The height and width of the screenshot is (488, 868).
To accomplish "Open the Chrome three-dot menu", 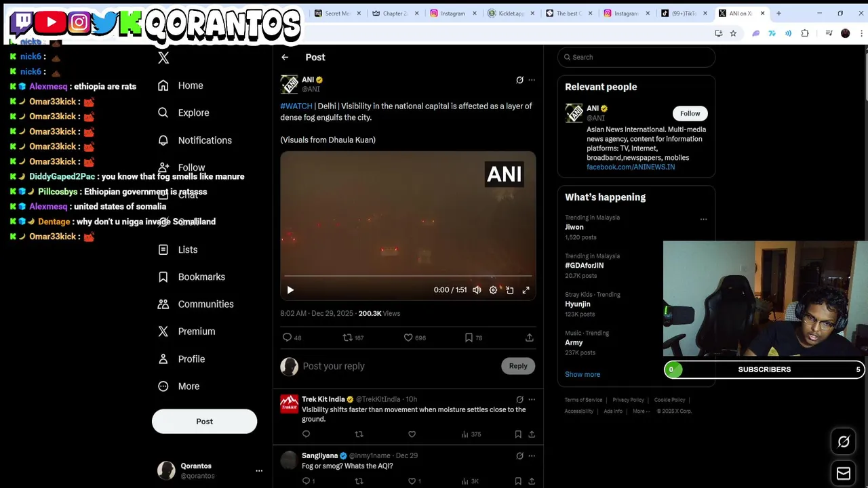I will click(861, 33).
